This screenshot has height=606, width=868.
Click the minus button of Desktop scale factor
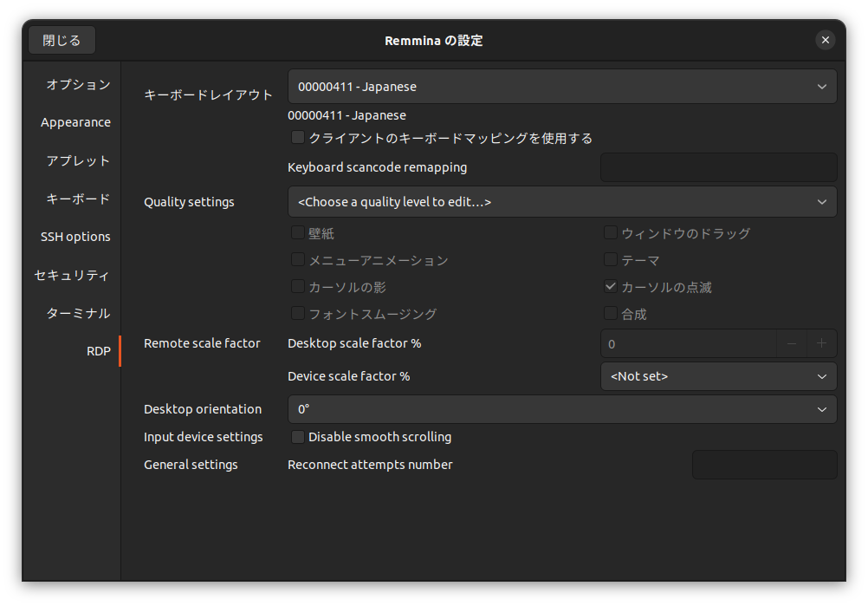click(792, 343)
